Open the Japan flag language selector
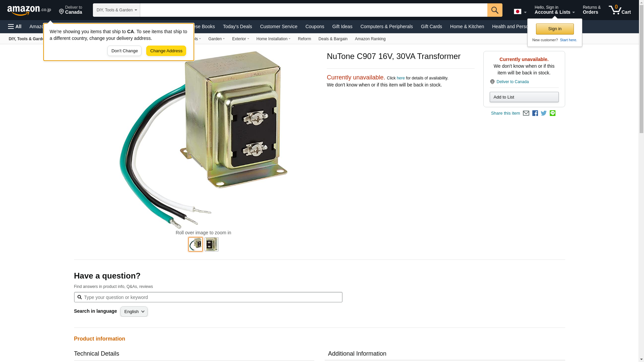644x362 pixels. pos(520,11)
